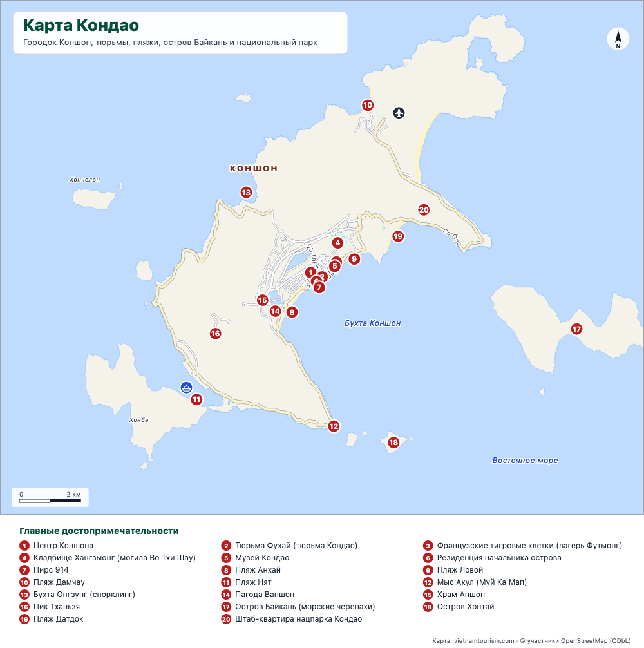Select map marker 9 on the map
Viewport: 644px width, 648px height.
coord(354,259)
